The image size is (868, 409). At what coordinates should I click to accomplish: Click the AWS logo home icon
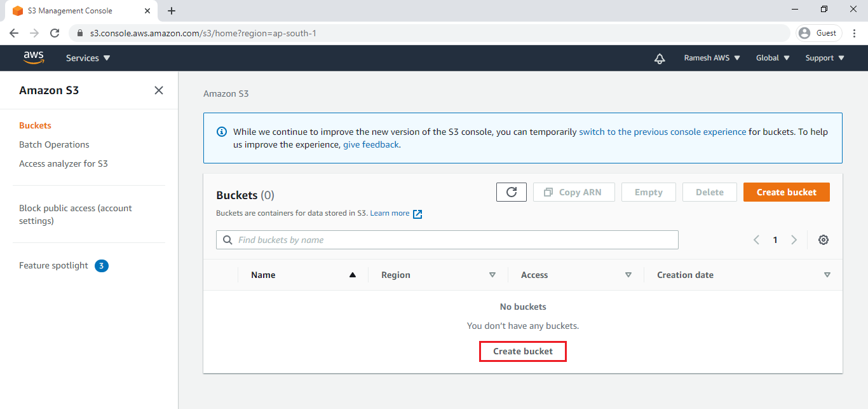pos(34,57)
